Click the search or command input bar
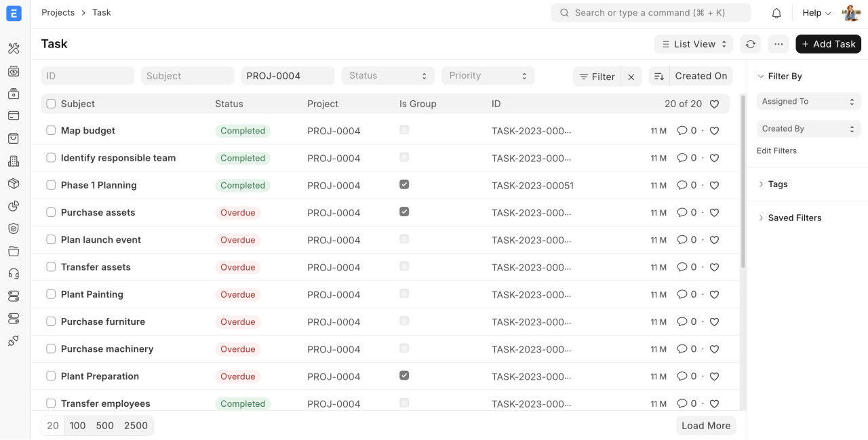This screenshot has width=868, height=440. [x=650, y=13]
